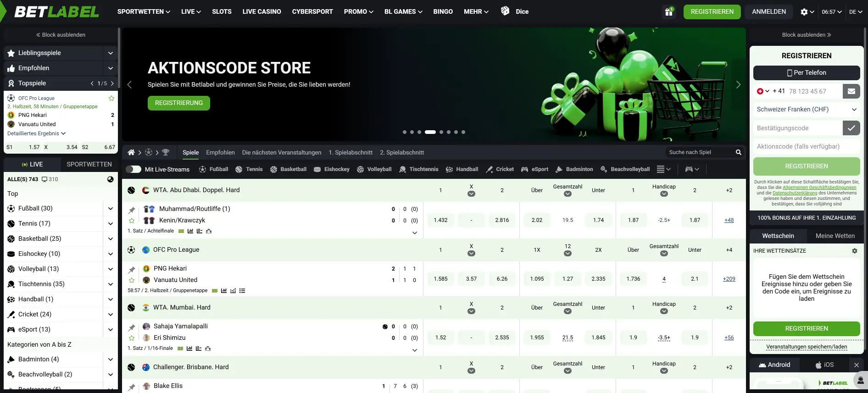The width and height of the screenshot is (868, 393).
Task: Click the gift box bonus icon
Action: (x=669, y=12)
